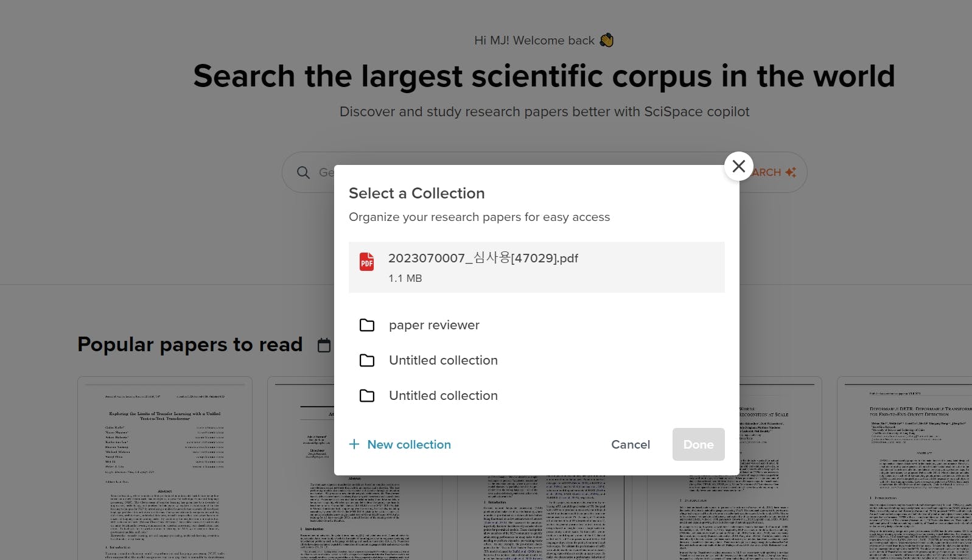The height and width of the screenshot is (560, 972).
Task: Click the magnifier icon in search bar
Action: click(303, 173)
